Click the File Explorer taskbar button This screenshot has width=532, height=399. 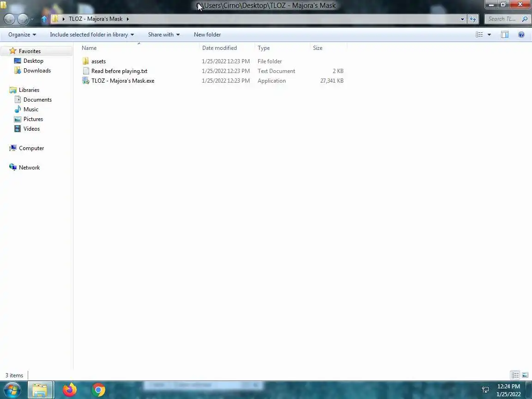[40, 390]
